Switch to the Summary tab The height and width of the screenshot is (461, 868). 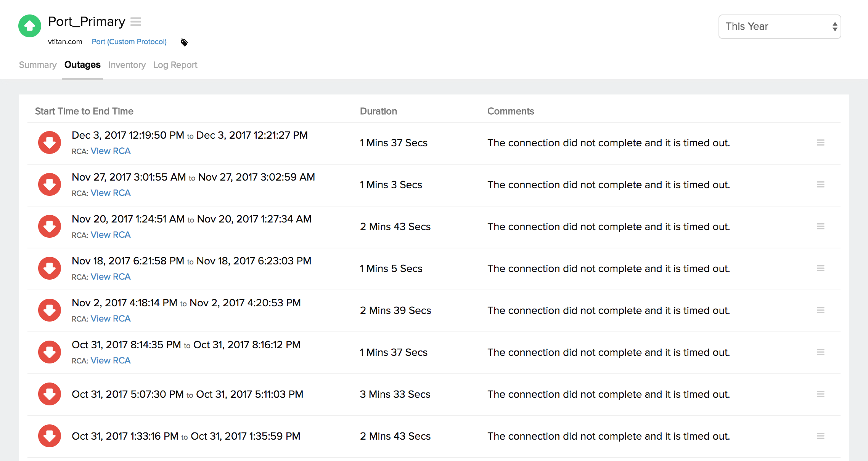[x=37, y=65]
